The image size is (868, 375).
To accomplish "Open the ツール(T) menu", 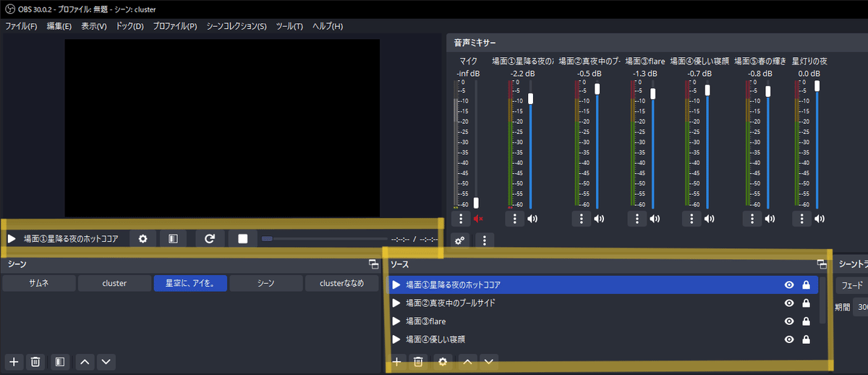I will (x=290, y=26).
